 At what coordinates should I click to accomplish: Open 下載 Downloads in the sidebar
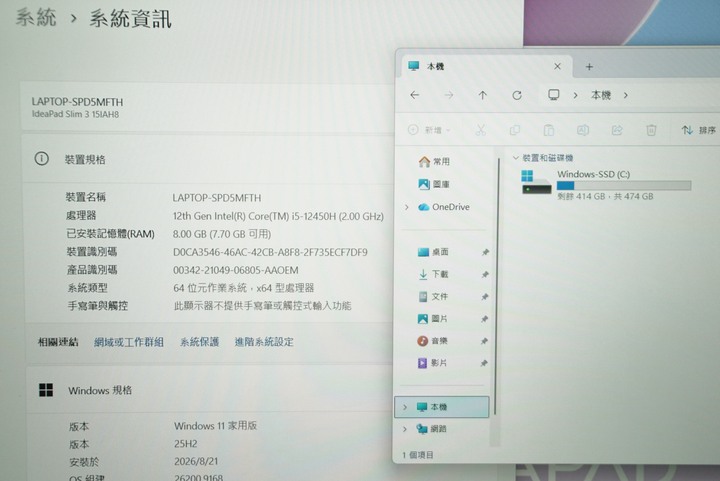tap(433, 274)
